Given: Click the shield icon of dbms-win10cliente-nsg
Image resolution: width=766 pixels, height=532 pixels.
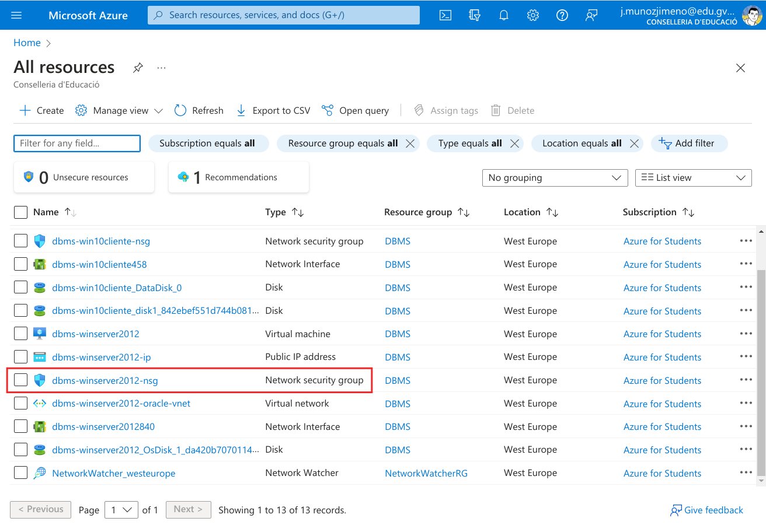Looking at the screenshot, I should (40, 241).
